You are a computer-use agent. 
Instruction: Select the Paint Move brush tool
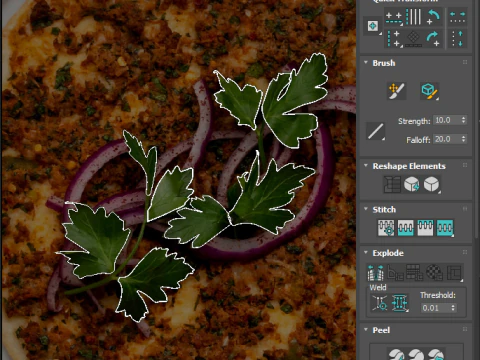pos(397,91)
